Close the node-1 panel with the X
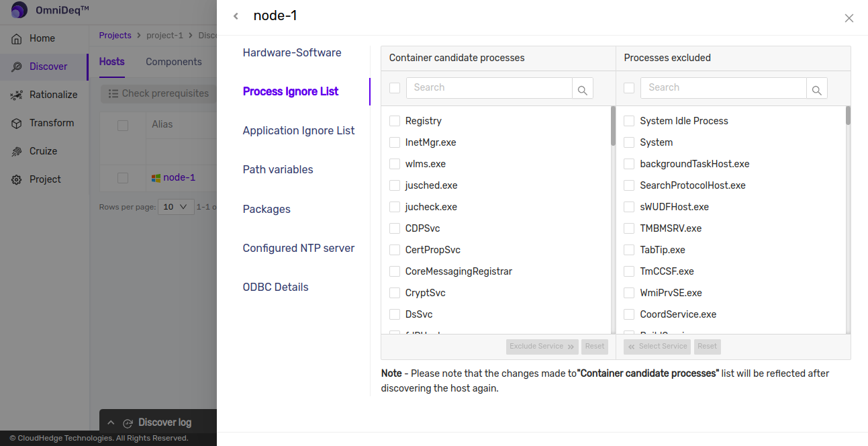 [849, 18]
